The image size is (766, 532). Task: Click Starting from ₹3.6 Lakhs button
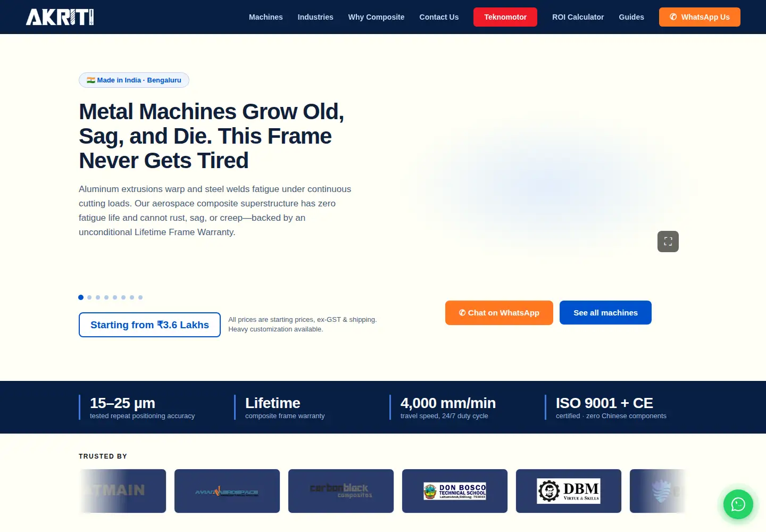point(149,325)
